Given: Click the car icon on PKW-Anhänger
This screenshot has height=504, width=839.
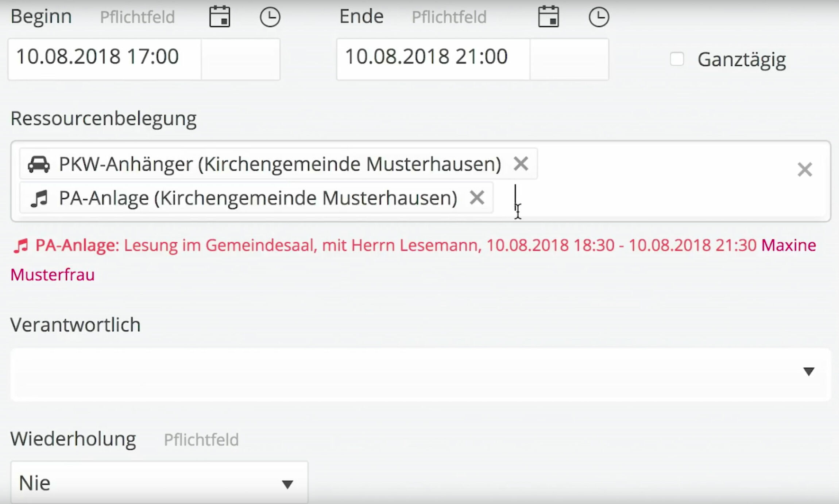Looking at the screenshot, I should (x=39, y=164).
